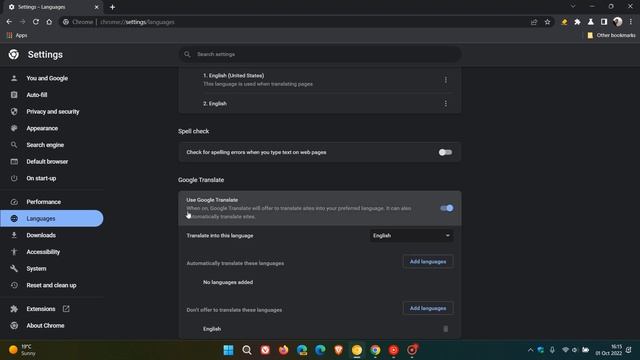
Task: Open a new tab with plus button
Action: point(112,7)
